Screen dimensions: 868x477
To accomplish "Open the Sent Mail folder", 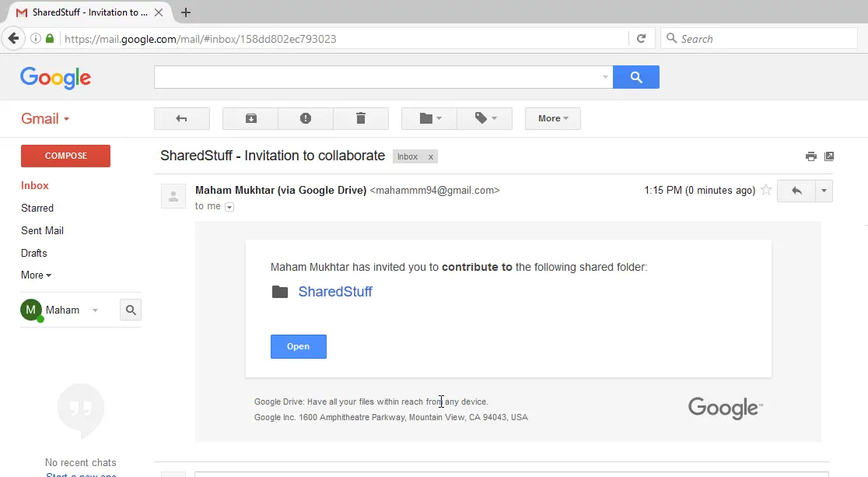I will [x=42, y=230].
